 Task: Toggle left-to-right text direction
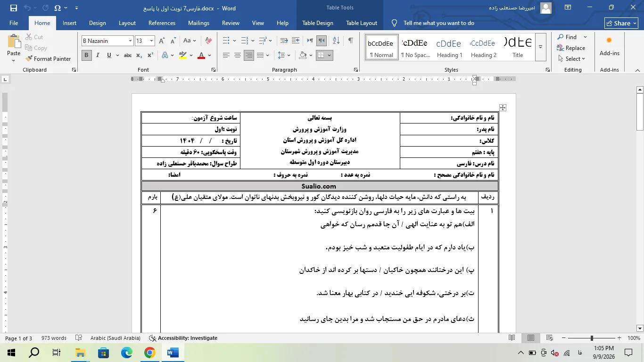[x=310, y=41]
